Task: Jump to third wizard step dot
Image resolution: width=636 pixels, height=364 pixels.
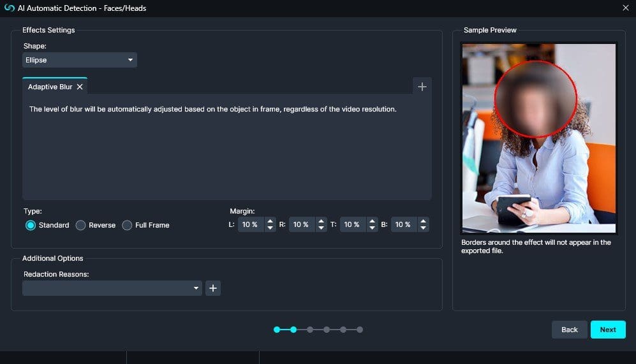Action: (x=310, y=330)
